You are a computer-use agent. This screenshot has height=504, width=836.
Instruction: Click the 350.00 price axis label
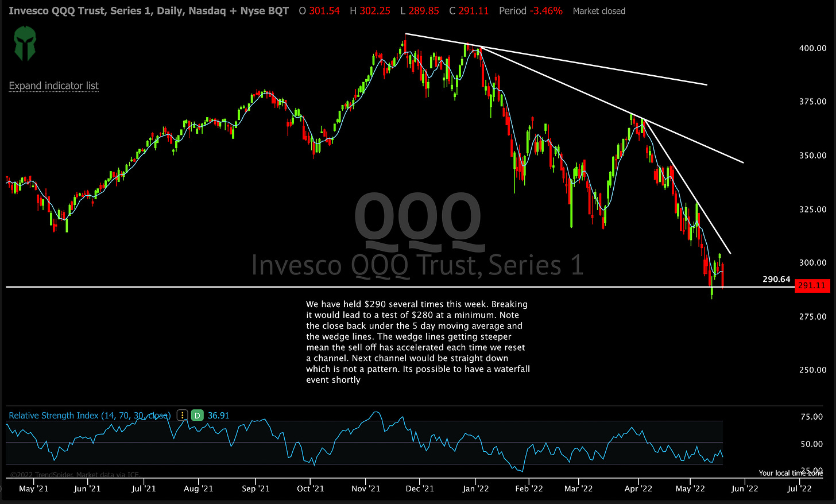pos(812,156)
